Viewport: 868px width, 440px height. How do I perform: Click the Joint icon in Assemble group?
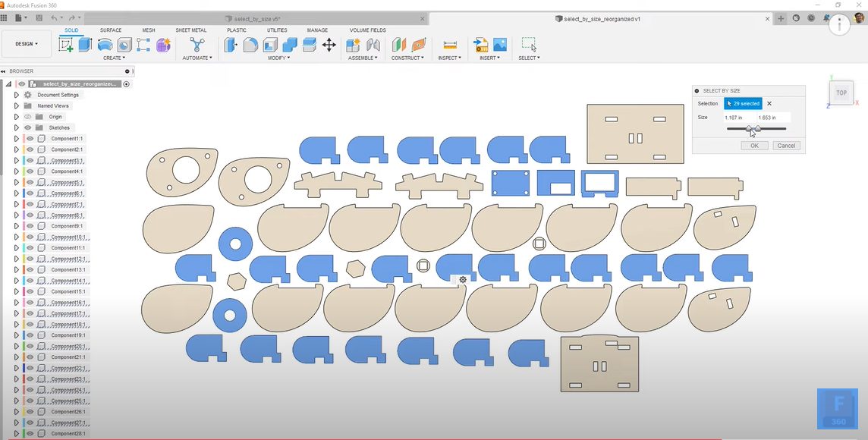(x=373, y=45)
